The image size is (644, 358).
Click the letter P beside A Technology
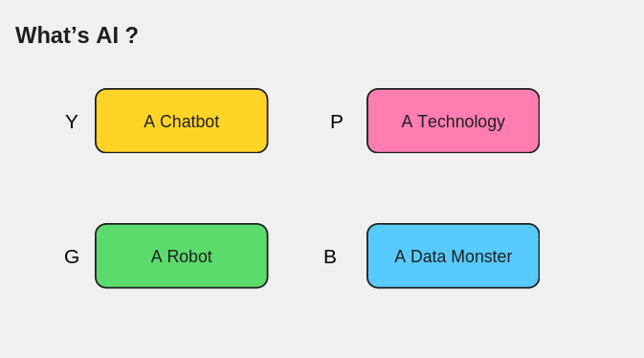tap(337, 122)
